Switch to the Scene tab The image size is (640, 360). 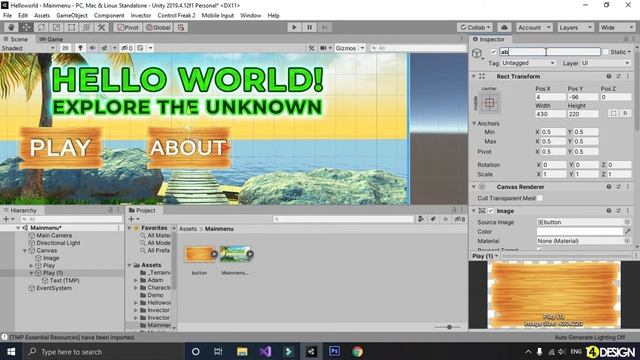pos(16,39)
